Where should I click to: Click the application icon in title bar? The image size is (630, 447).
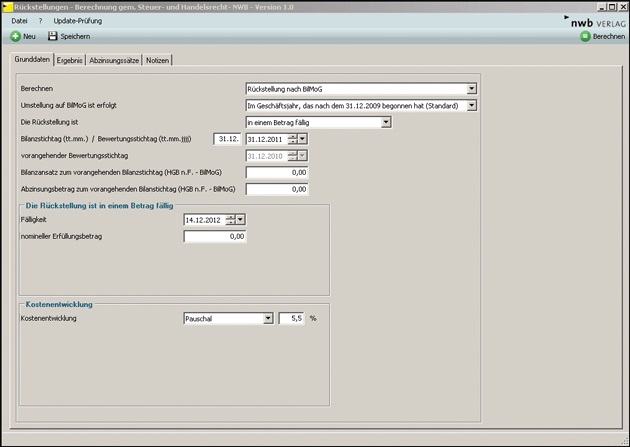[7, 6]
